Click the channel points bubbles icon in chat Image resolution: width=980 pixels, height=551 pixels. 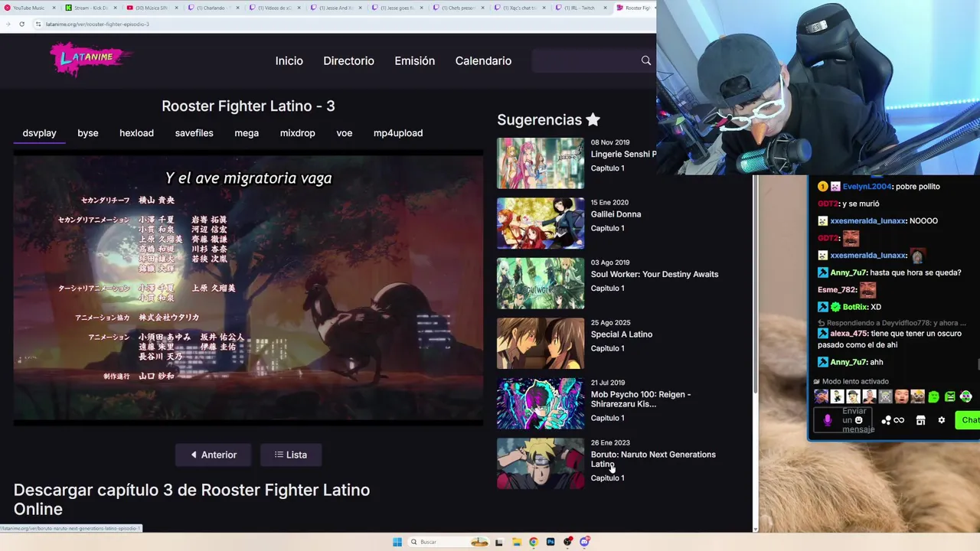886,420
